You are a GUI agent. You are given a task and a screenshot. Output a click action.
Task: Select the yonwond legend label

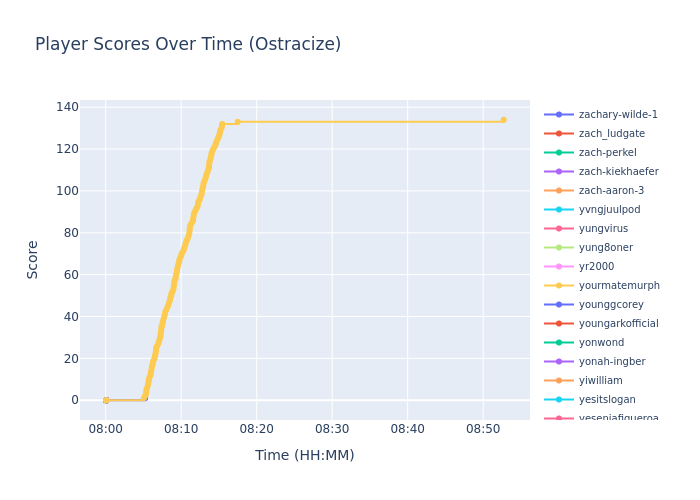(x=601, y=343)
